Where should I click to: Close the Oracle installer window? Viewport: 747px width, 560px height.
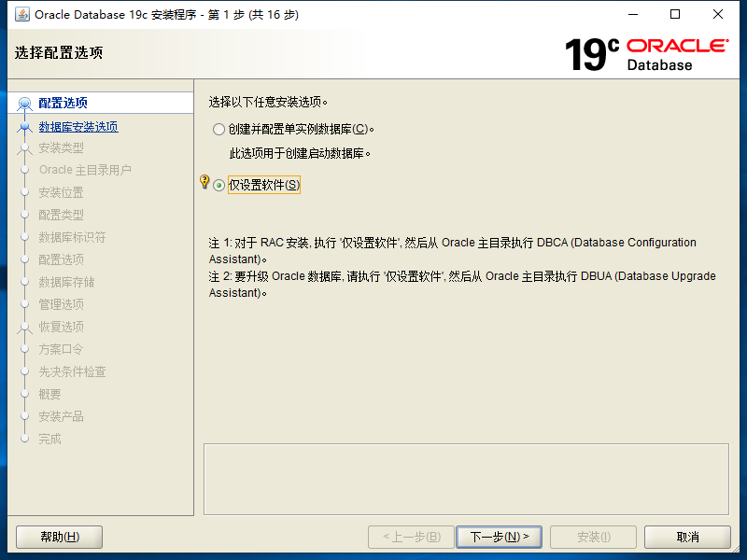click(718, 14)
